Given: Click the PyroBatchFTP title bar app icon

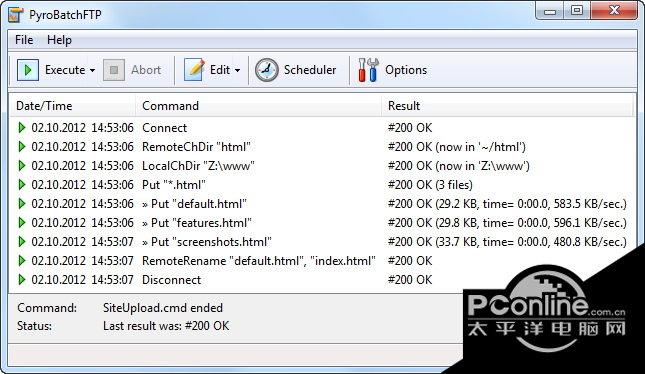Looking at the screenshot, I should click(16, 14).
